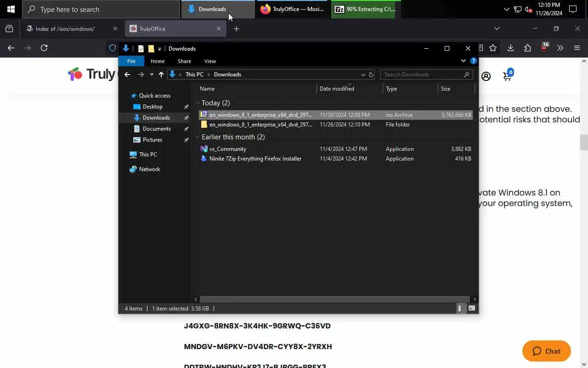Open Firefox downloads panel
The width and height of the screenshot is (588, 368).
[x=510, y=48]
